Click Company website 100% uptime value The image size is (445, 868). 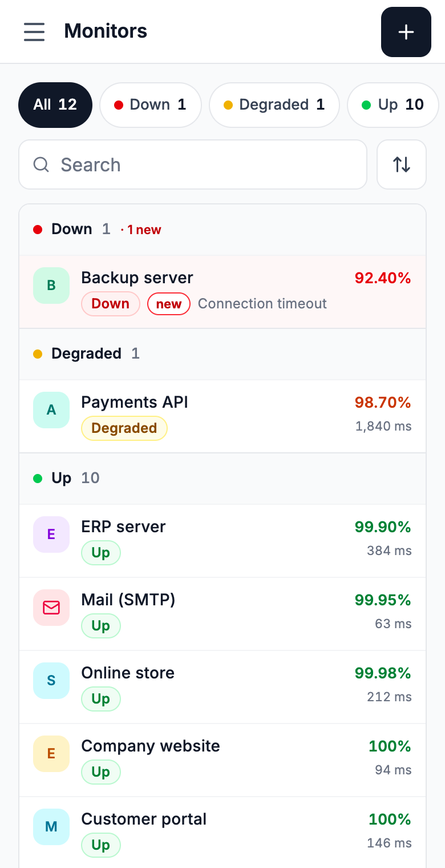click(390, 746)
